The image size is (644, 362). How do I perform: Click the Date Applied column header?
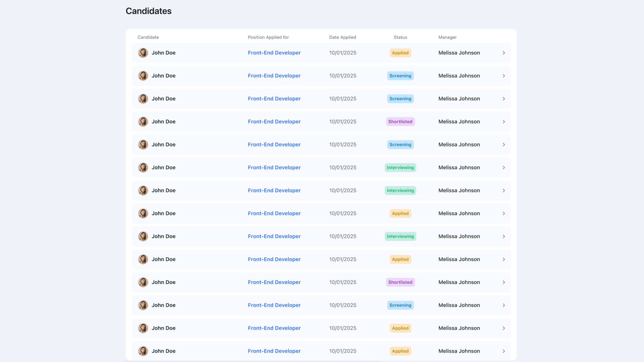(x=342, y=37)
